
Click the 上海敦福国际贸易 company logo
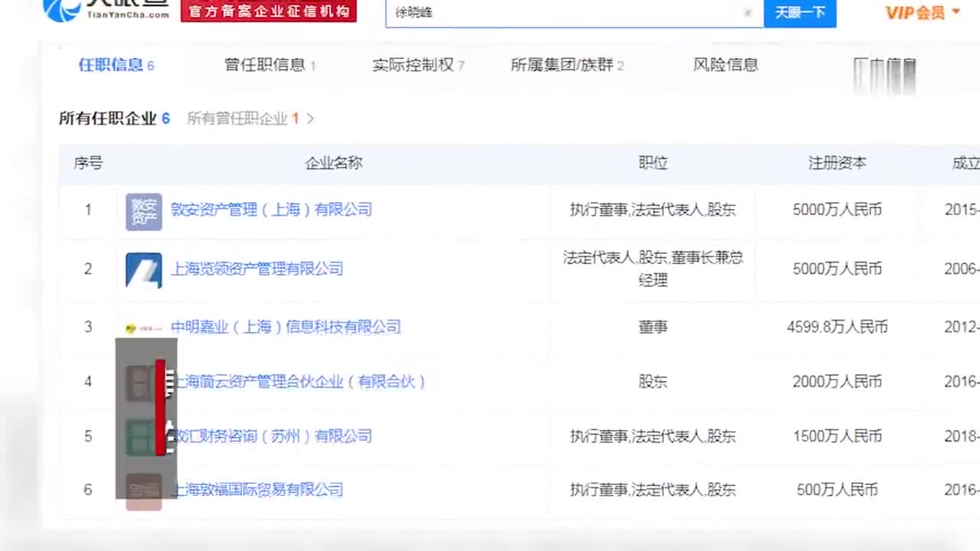click(144, 491)
